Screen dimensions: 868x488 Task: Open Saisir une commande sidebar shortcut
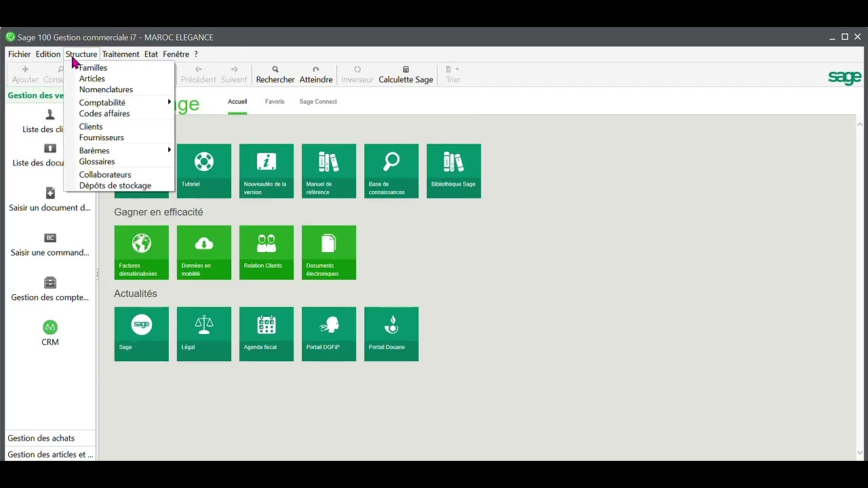pyautogui.click(x=50, y=244)
